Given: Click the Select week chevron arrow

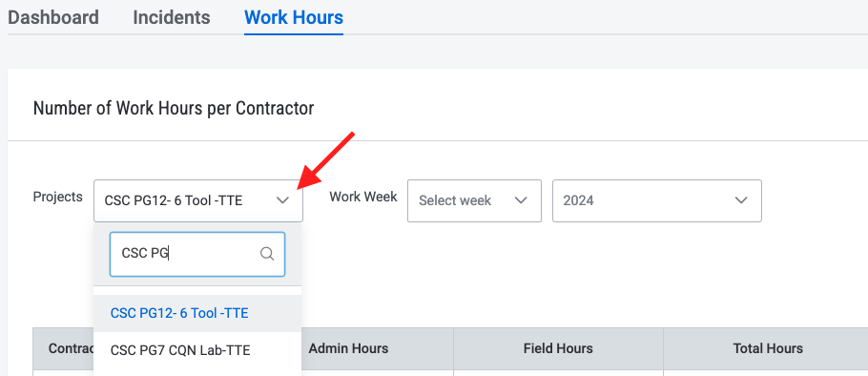Looking at the screenshot, I should click(521, 200).
